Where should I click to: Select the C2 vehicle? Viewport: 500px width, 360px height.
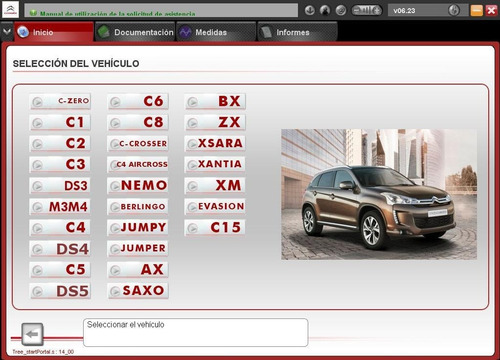point(60,143)
